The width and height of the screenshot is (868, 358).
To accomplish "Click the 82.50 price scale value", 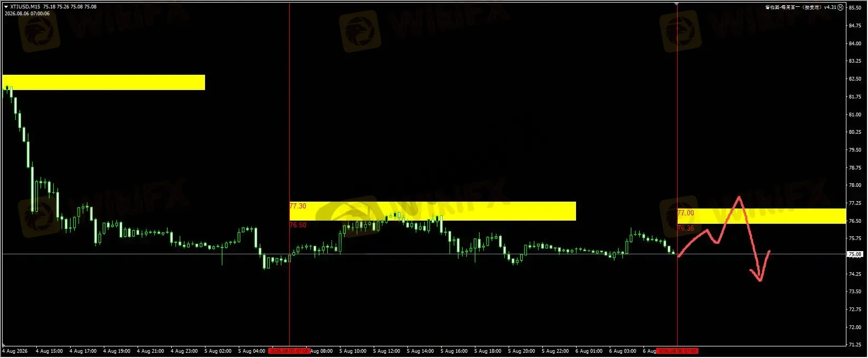I will [855, 79].
